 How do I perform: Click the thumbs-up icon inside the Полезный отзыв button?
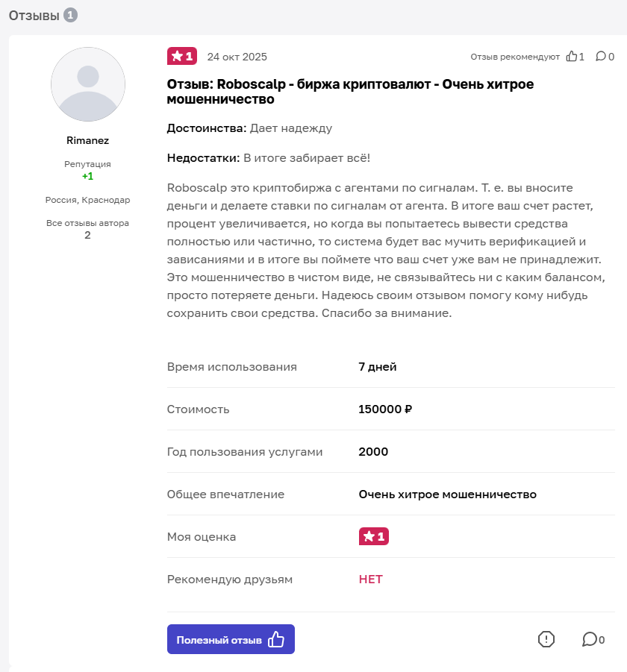(277, 638)
